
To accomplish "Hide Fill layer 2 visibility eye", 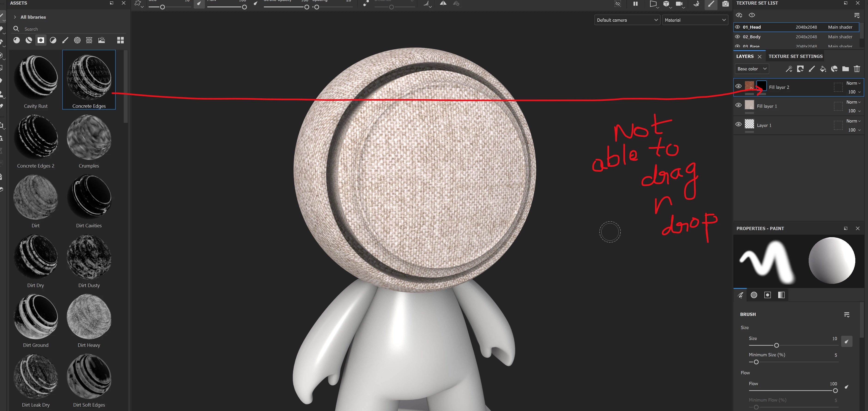I will pos(738,86).
